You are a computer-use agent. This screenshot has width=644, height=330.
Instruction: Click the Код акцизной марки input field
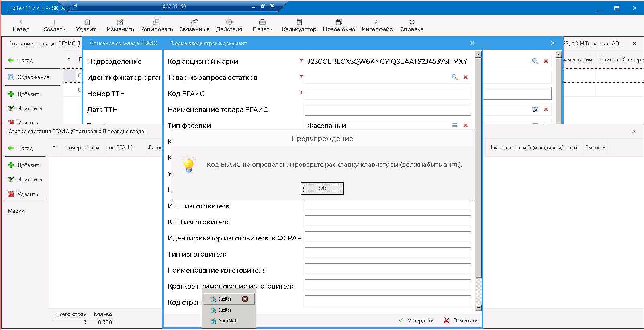pos(388,61)
